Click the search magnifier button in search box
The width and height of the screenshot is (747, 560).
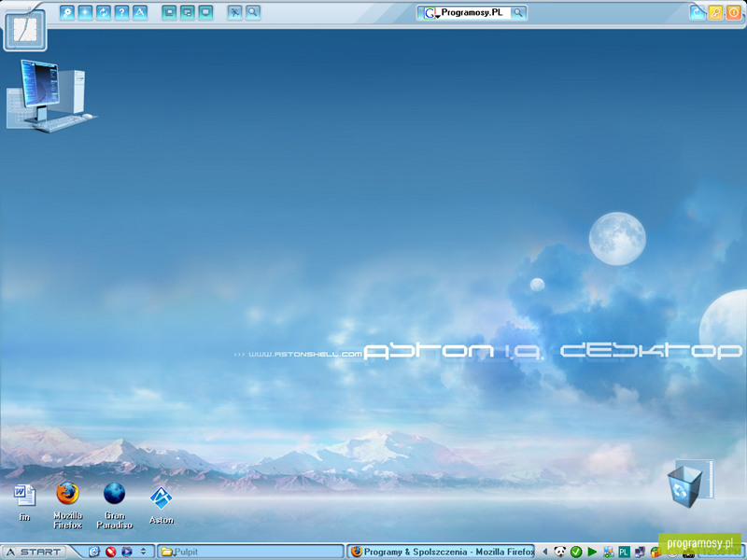pyautogui.click(x=518, y=13)
